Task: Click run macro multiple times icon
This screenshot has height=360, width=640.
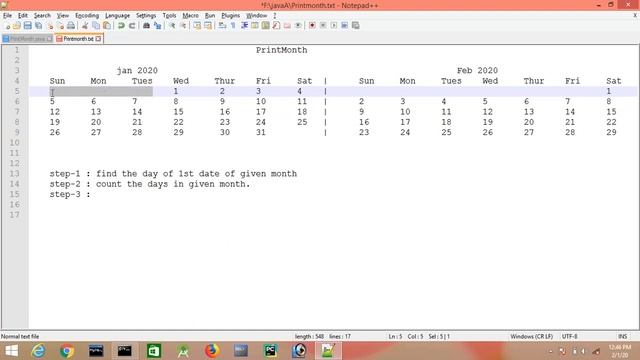Action: click(x=344, y=26)
